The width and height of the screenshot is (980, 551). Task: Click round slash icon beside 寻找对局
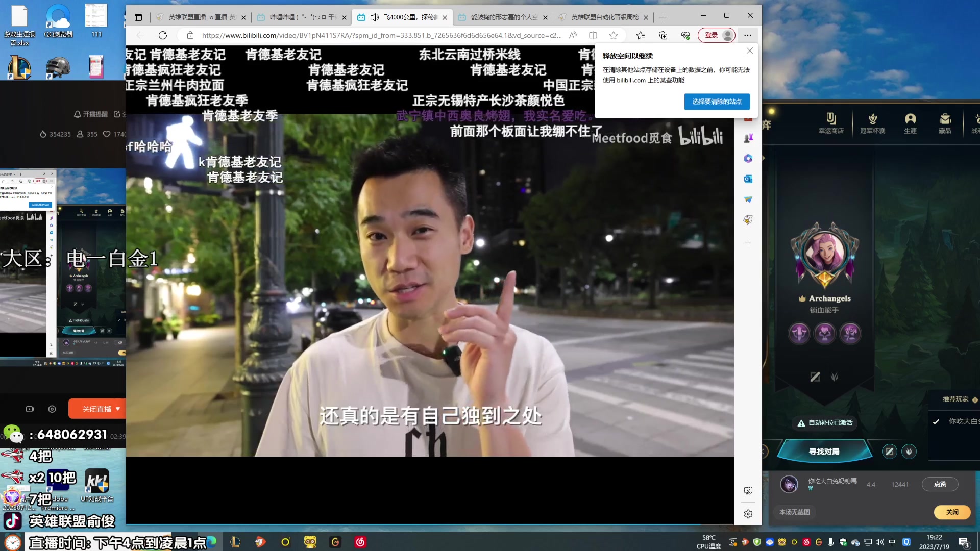889,452
